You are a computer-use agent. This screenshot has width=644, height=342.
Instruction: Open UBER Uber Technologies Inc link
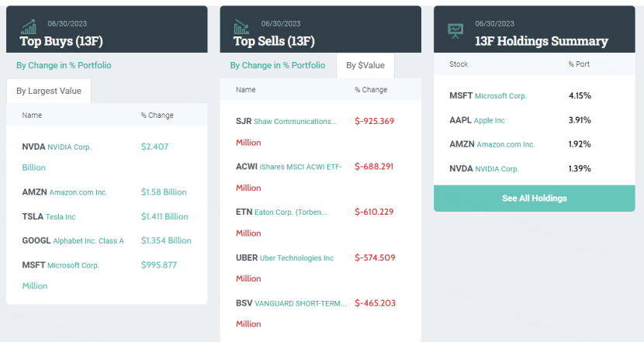click(285, 257)
